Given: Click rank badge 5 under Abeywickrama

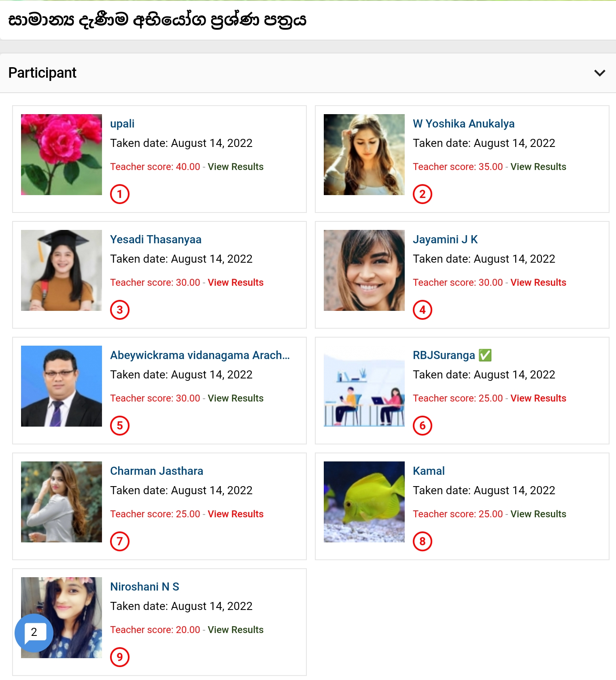Looking at the screenshot, I should [x=120, y=426].
